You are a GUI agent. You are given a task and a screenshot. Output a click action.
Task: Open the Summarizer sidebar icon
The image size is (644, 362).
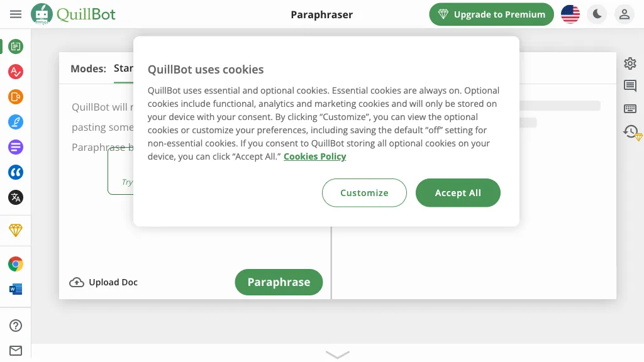pyautogui.click(x=16, y=147)
